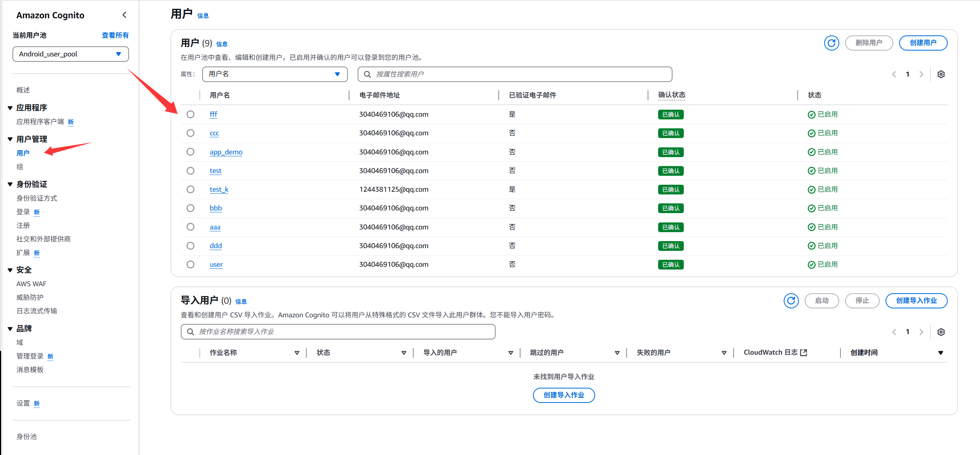
Task: Open import jobs table settings gear
Action: [x=941, y=332]
